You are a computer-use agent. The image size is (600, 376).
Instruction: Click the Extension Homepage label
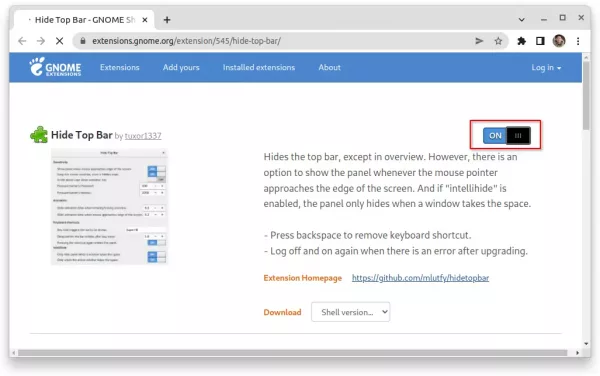(302, 278)
